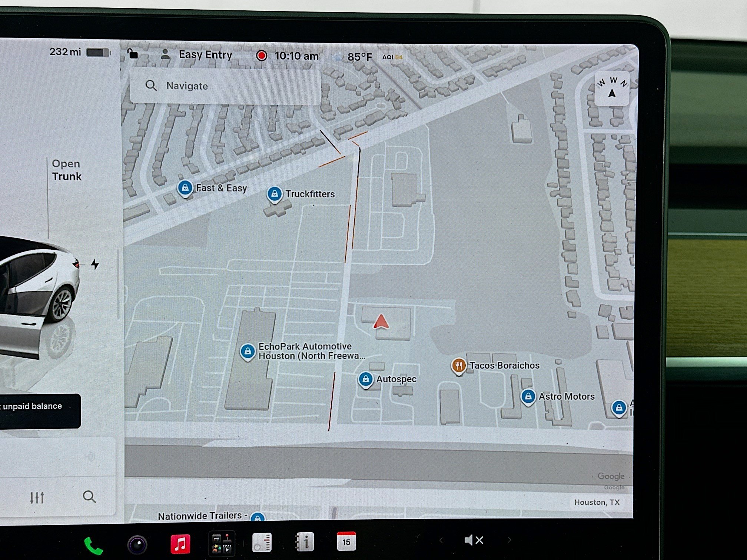747x560 pixels.
Task: Toggle map orientation with the compass
Action: click(x=612, y=89)
